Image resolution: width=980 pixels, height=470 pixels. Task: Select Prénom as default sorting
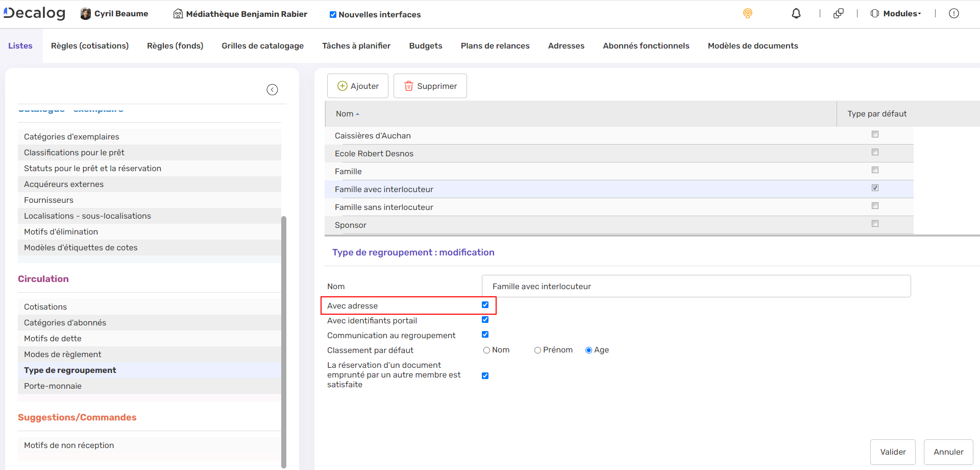click(537, 350)
